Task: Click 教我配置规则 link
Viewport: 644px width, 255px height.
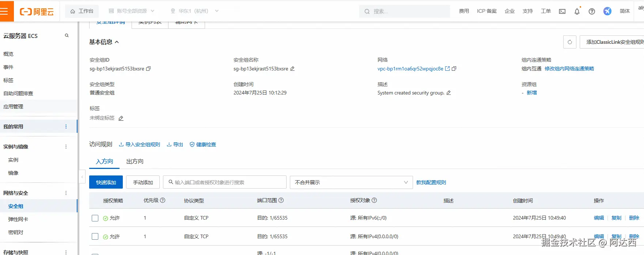Action: pos(431,182)
